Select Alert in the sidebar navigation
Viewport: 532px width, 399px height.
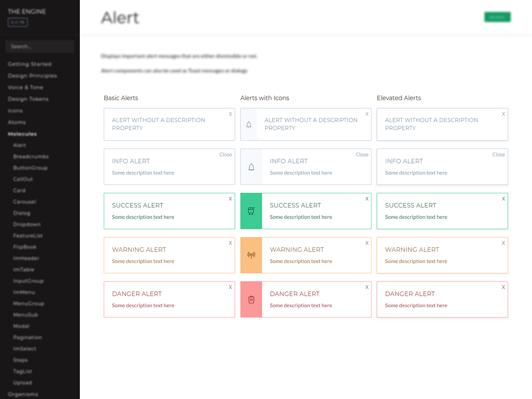coord(20,145)
